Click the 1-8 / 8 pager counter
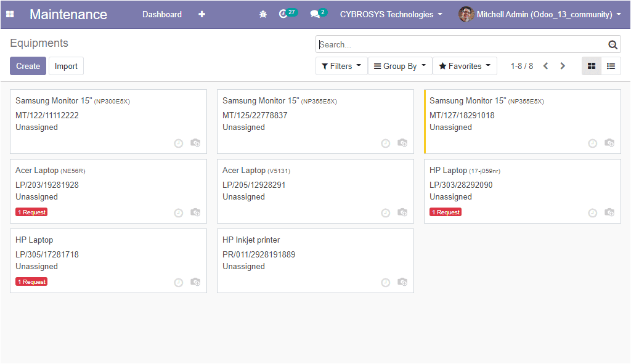 click(522, 66)
